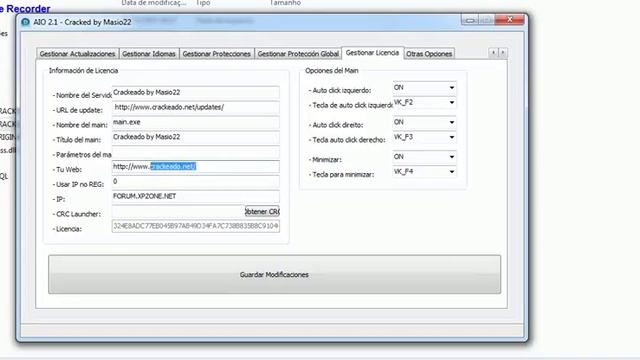
Task: Expand Tecla auto click derecho dropdown
Action: [424, 137]
